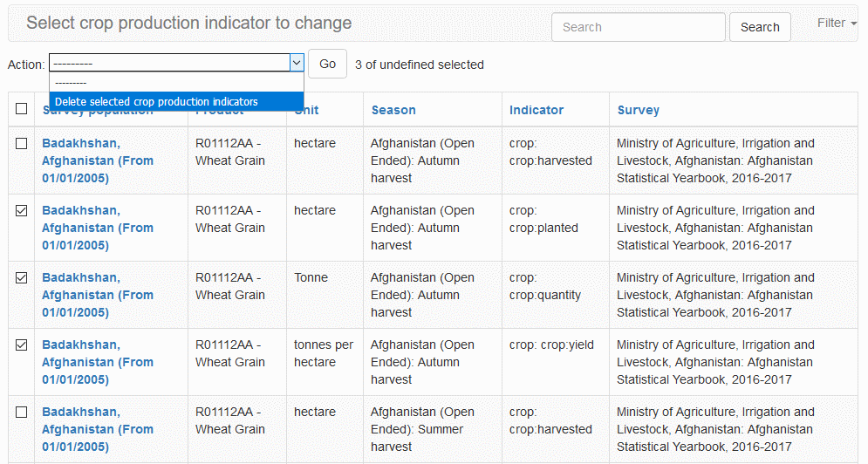868x464 pixels.
Task: Uncheck the crop:planted row checkbox
Action: (x=22, y=210)
